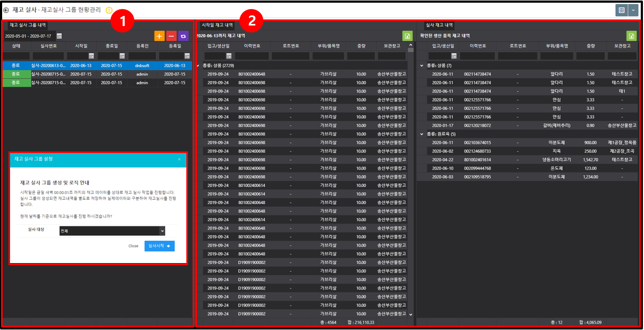Screen dimensions: 644x330
Task: Open the 실사 대상 dropdown showing 전체
Action: [x=112, y=231]
